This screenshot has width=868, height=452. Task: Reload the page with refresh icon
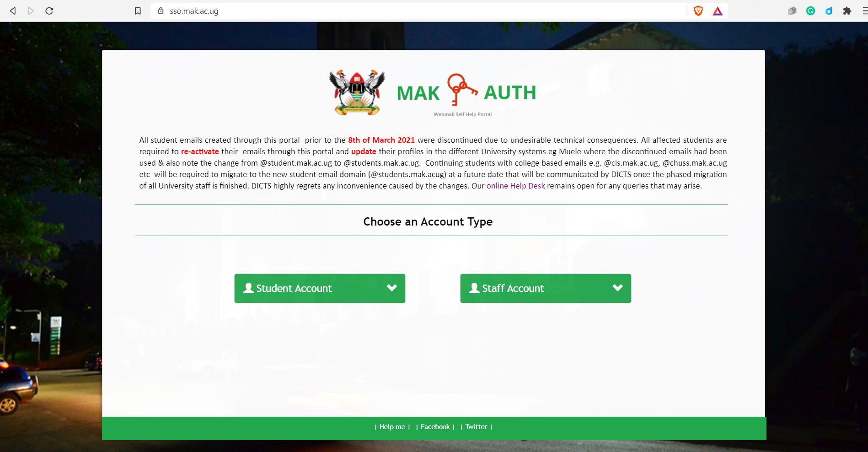(49, 11)
